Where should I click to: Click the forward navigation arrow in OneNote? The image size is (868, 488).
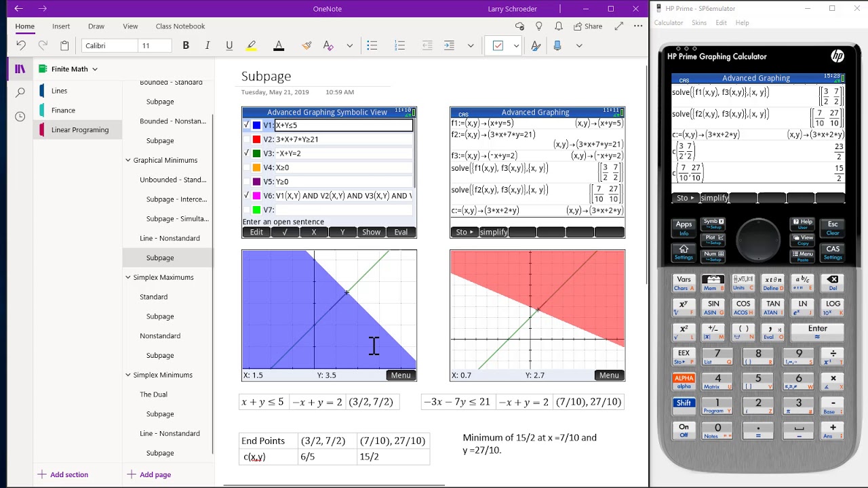pos(43,9)
